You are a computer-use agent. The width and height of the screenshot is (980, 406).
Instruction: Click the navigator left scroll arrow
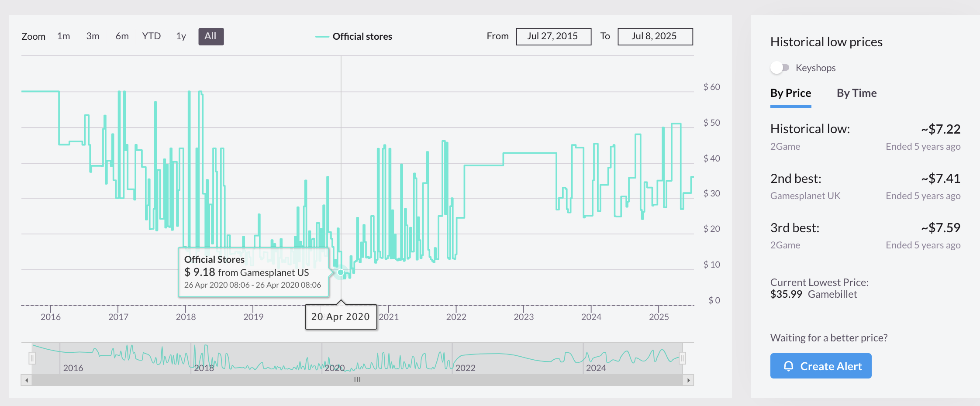[27, 380]
